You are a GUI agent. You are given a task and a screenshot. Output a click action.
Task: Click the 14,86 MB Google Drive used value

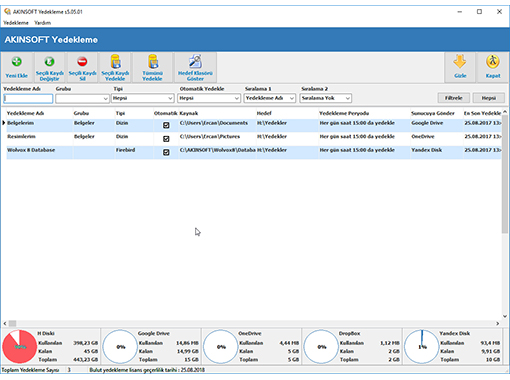pyautogui.click(x=187, y=343)
